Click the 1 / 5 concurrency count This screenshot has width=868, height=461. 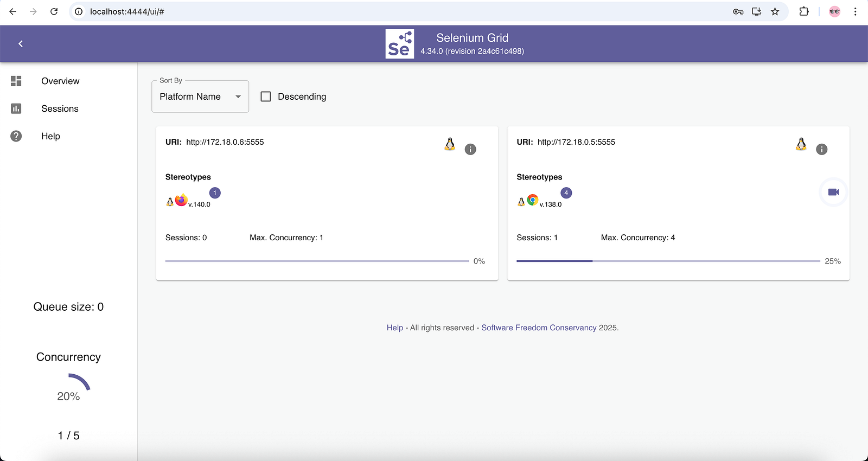pos(68,436)
